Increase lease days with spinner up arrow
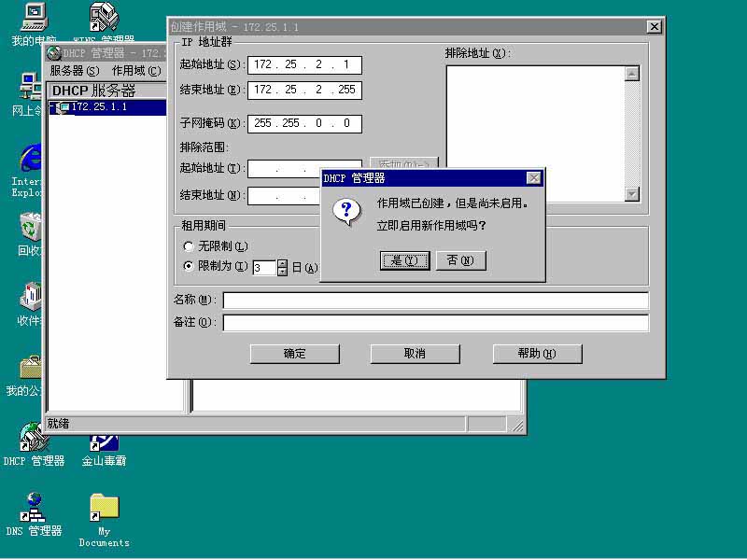Viewport: 747px width, 560px height. tap(284, 262)
